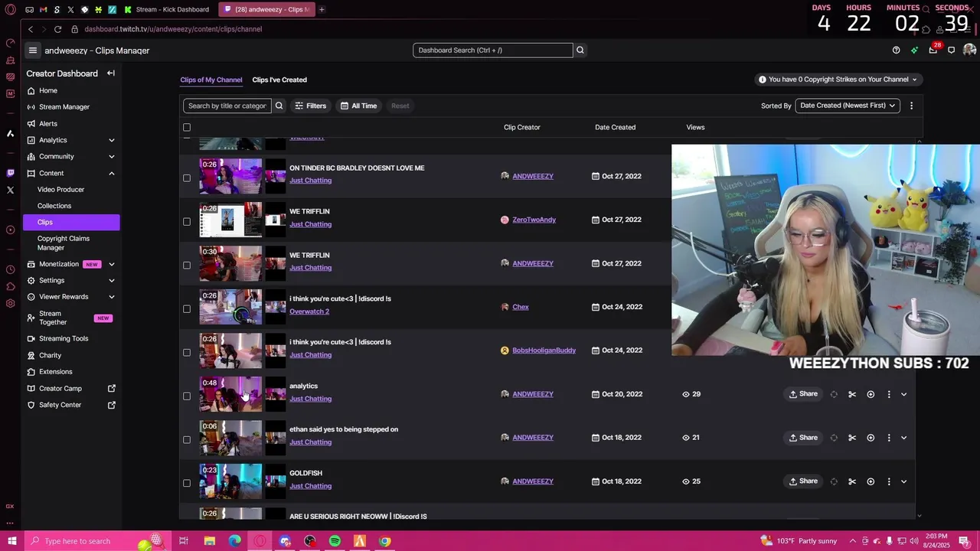Open three-dot menu on GOLDFISH clip row
Screen dimensions: 980x551
[889, 481]
